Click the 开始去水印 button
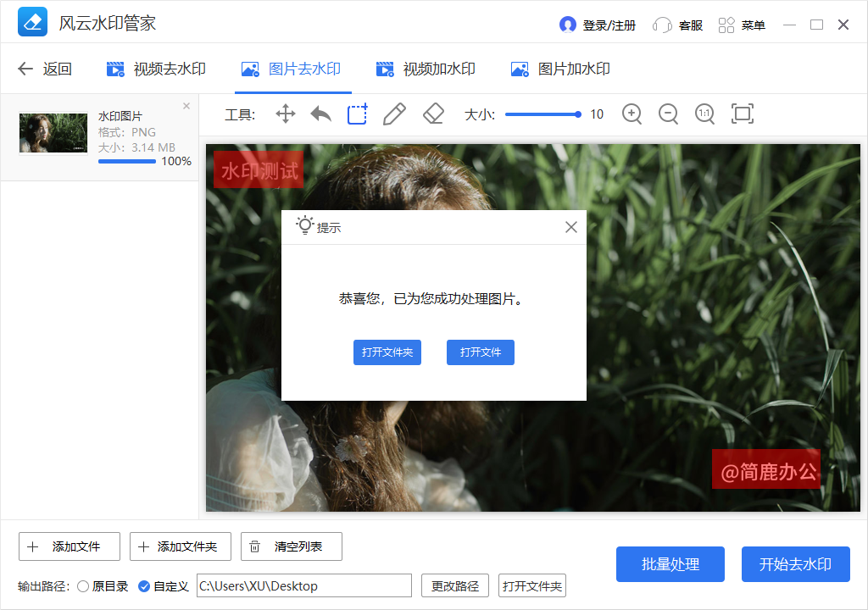Screen dimensions: 868x610 [795, 564]
